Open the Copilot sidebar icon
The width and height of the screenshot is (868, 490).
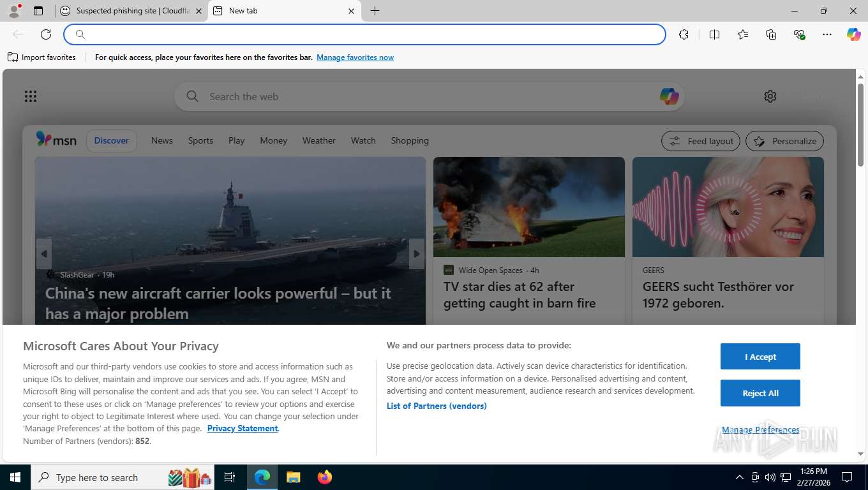coord(854,34)
